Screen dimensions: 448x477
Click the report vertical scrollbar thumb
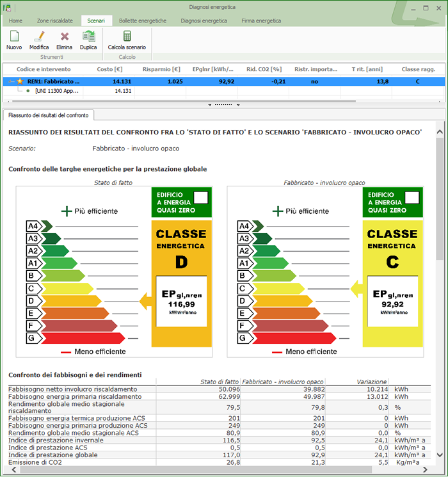click(440, 198)
